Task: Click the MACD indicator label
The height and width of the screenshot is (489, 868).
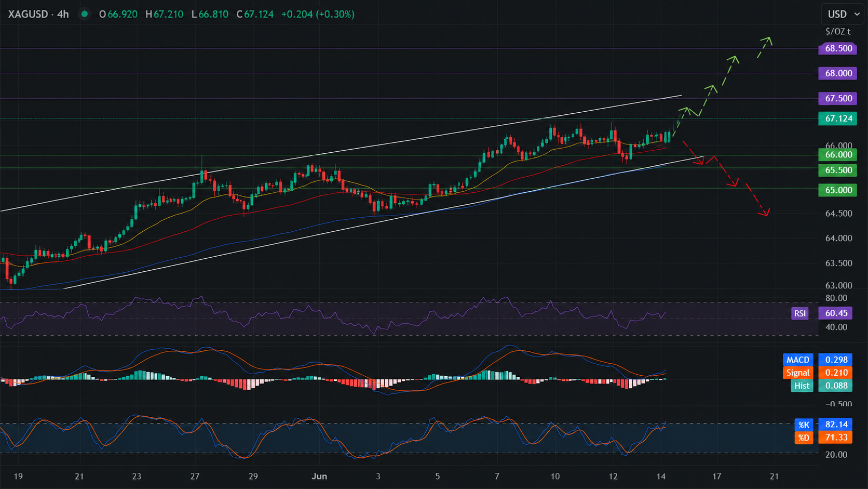Action: [x=797, y=360]
